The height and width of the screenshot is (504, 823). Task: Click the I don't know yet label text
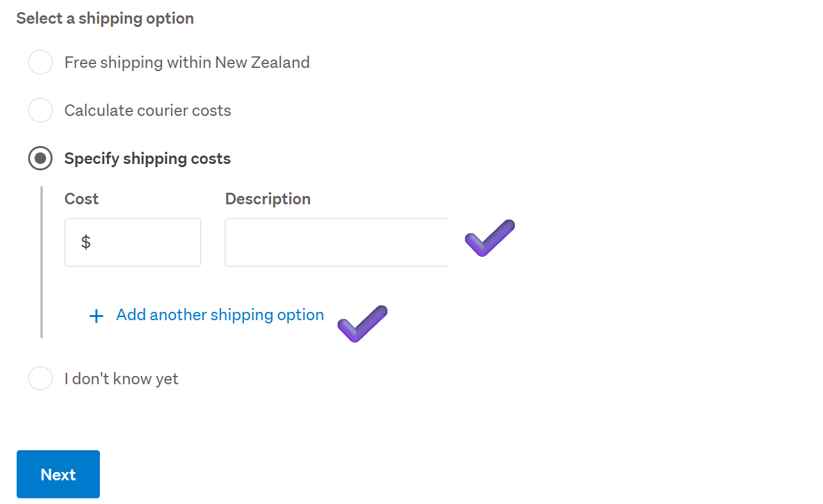[121, 378]
